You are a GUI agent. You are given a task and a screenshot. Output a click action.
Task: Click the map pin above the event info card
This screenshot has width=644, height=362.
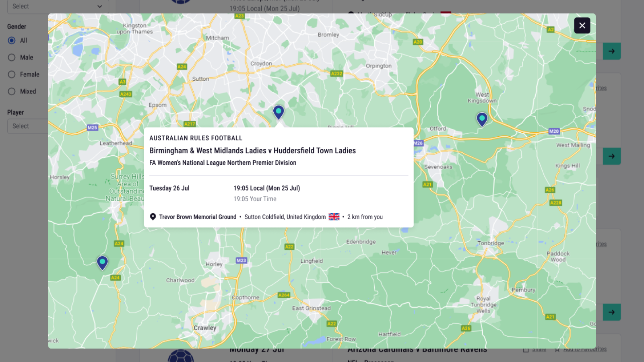[x=279, y=112]
